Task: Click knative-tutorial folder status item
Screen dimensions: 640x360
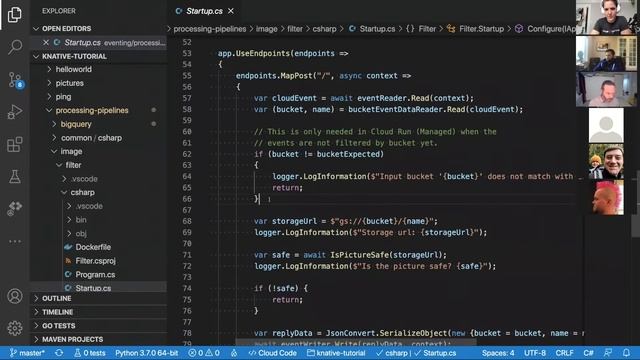Action: (336, 353)
